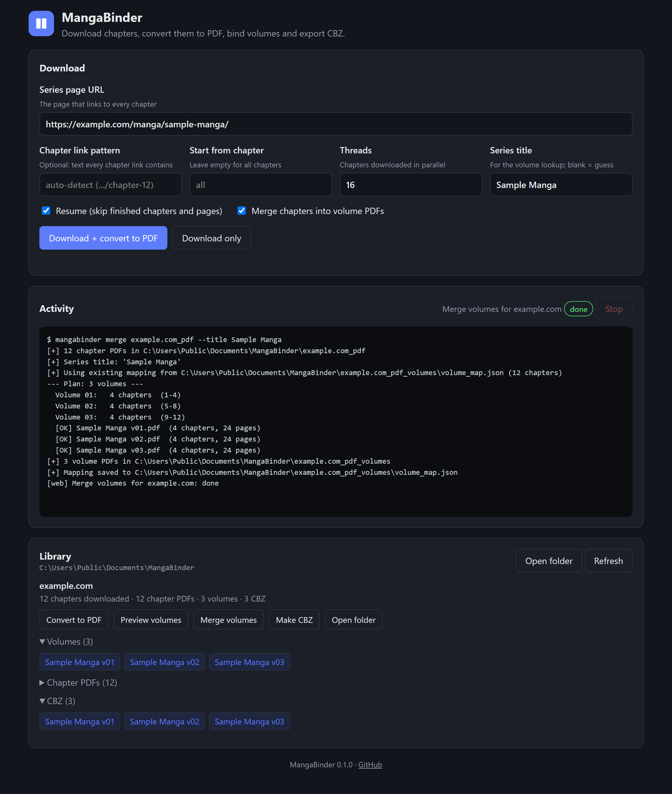The height and width of the screenshot is (794, 672).
Task: Click the MangaBinder app title
Action: (x=102, y=17)
